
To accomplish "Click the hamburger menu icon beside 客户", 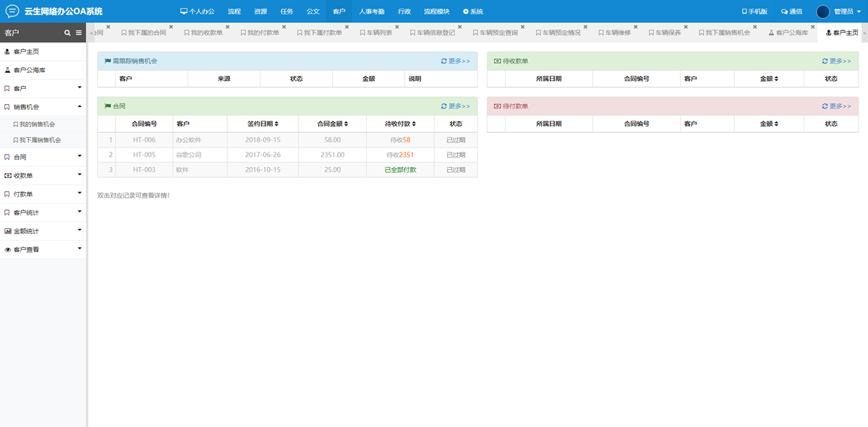I will tap(79, 33).
